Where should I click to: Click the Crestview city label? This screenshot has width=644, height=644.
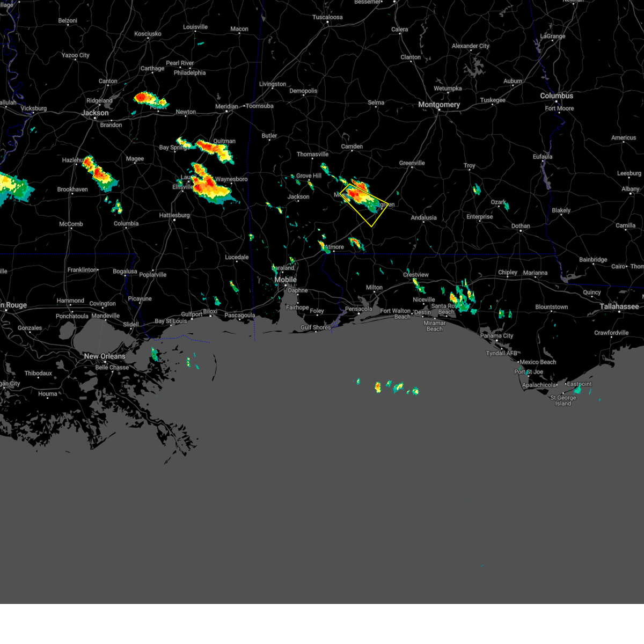click(x=416, y=275)
